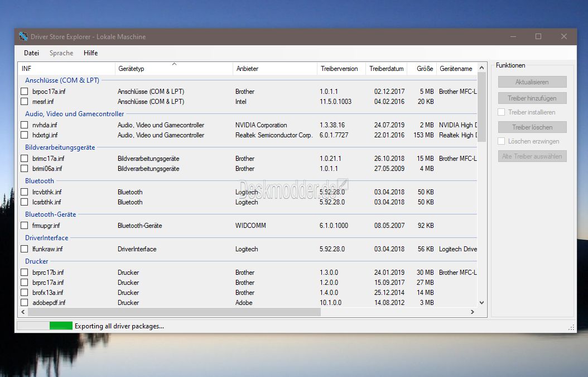Click driver version 11.5.0.1003
This screenshot has height=377, width=588.
click(x=336, y=102)
